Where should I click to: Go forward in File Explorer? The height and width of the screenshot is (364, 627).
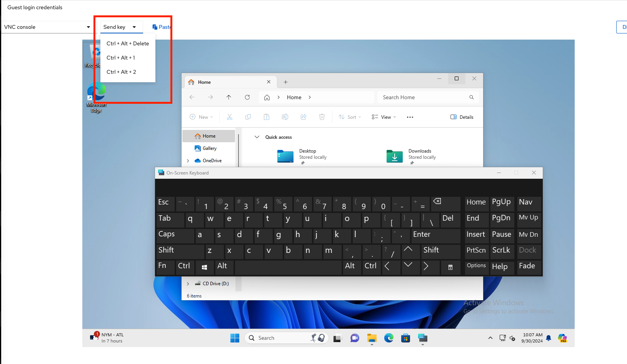pos(210,97)
